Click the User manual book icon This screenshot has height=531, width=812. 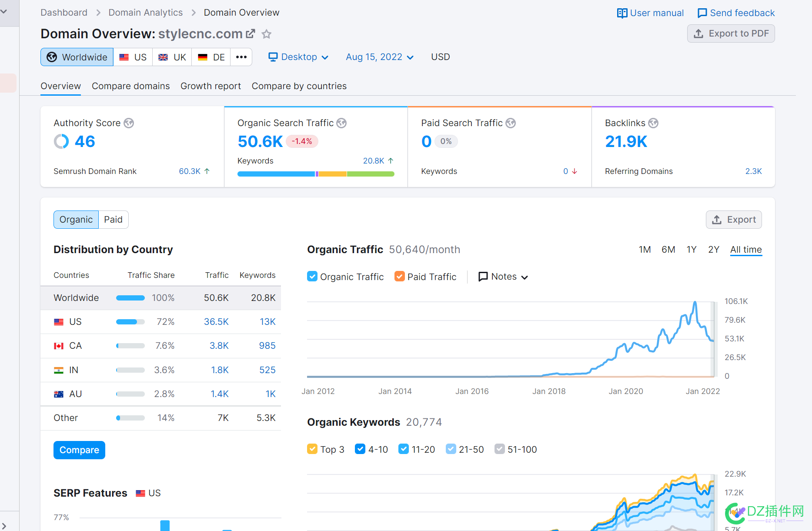click(x=622, y=13)
